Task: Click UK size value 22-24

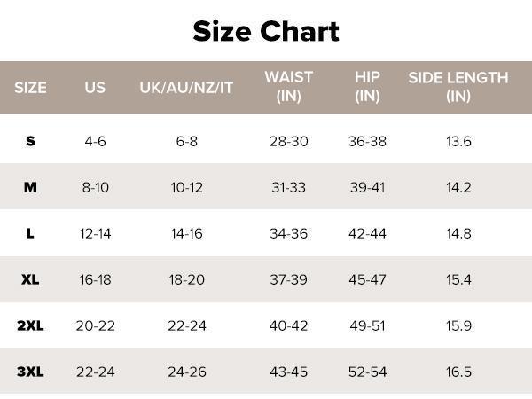Action: pyautogui.click(x=186, y=325)
